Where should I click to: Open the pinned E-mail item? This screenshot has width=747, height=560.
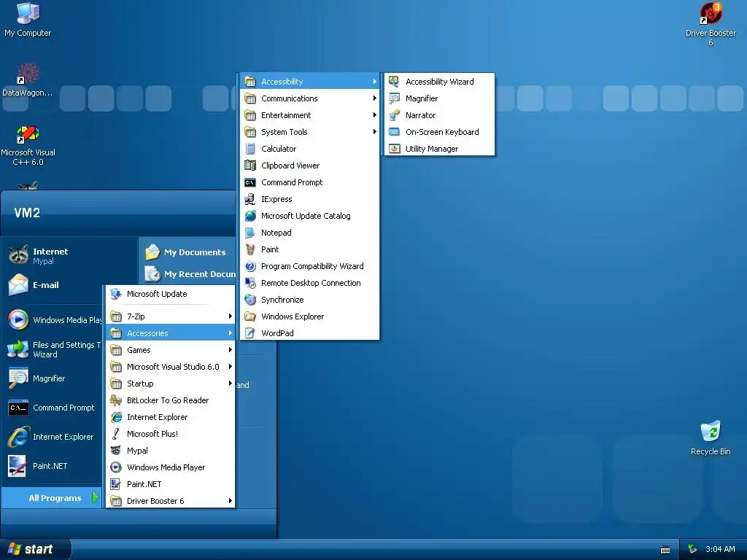(x=53, y=285)
